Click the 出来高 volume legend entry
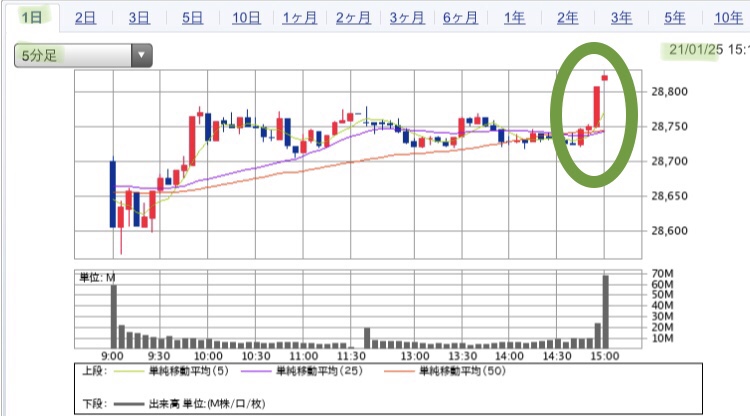This screenshot has height=416, width=750. coord(190,404)
